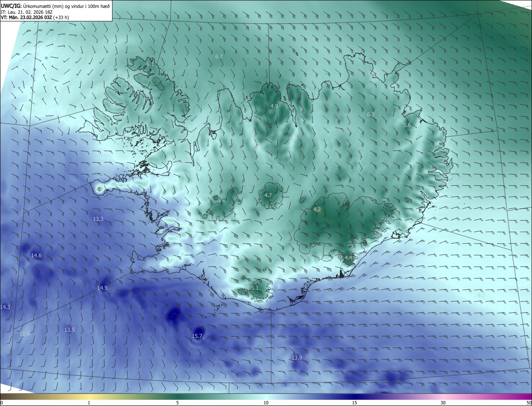Image resolution: width=532 pixels, height=406 pixels.
Task: Click the 6.1 value label on the map
Action: (150, 64)
